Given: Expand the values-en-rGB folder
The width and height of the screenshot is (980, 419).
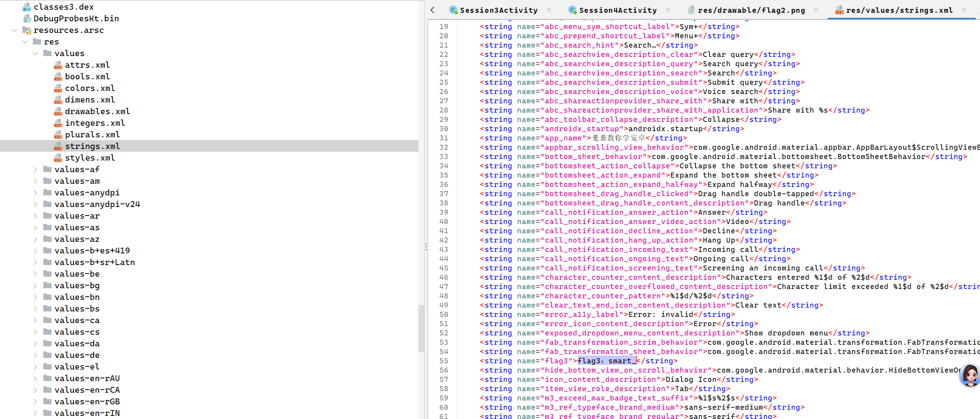Looking at the screenshot, I should point(36,402).
